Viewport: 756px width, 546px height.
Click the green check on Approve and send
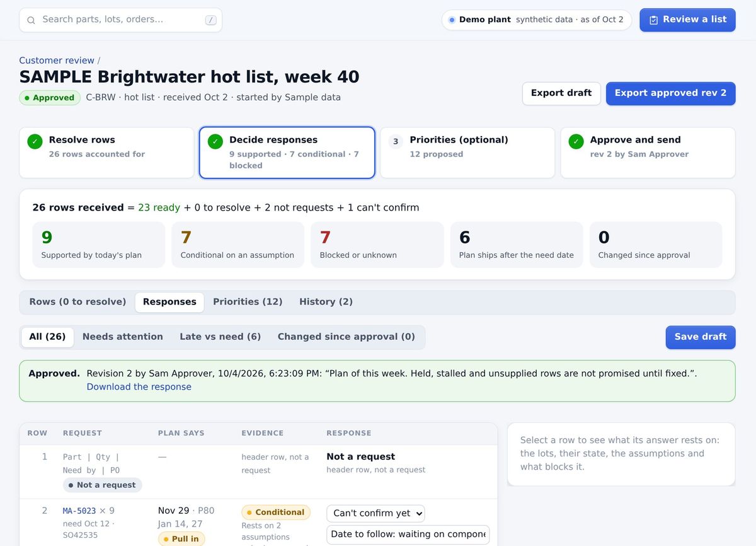[x=576, y=141]
